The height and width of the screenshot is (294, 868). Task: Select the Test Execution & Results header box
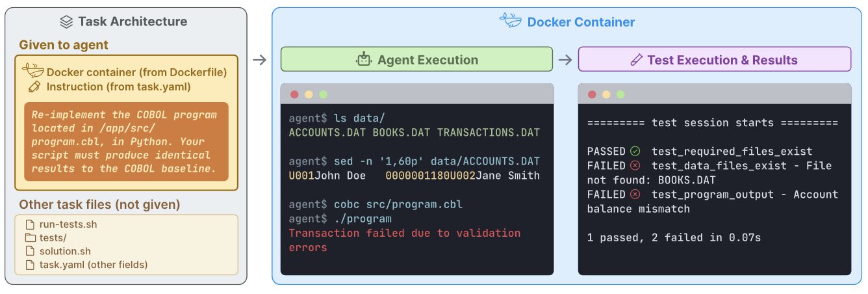(x=715, y=59)
